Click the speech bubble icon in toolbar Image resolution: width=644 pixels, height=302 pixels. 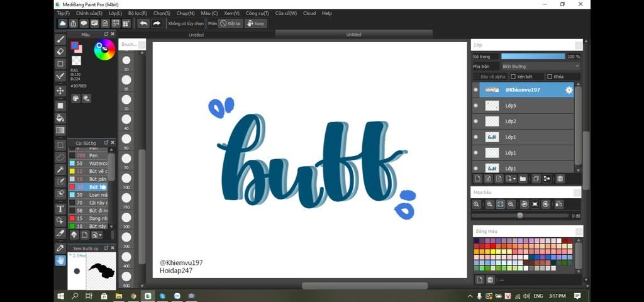tap(84, 23)
